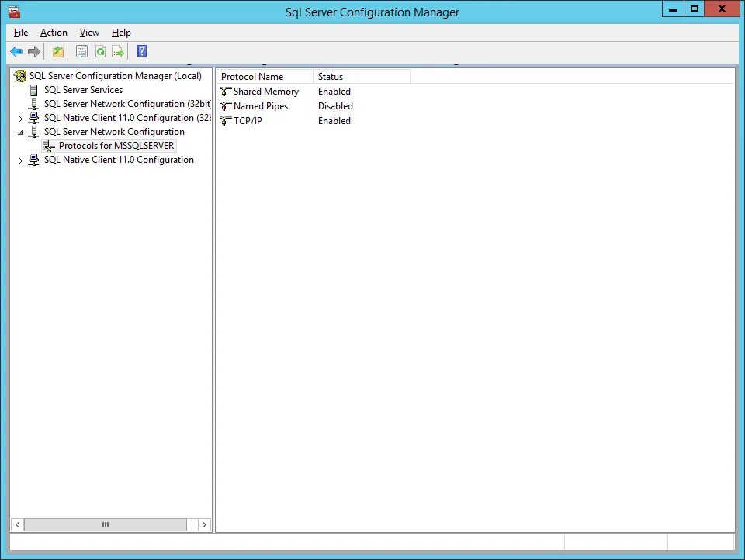
Task: Open the Help menu
Action: pos(121,33)
